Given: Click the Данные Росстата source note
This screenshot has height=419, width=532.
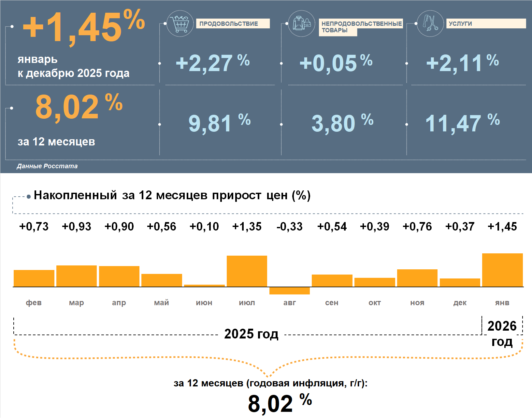Looking at the screenshot, I should pyautogui.click(x=47, y=166).
